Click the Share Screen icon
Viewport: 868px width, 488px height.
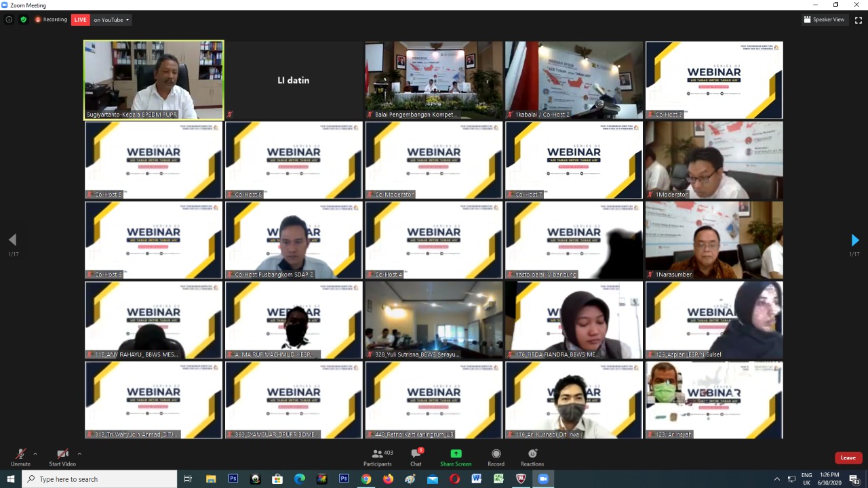456,457
